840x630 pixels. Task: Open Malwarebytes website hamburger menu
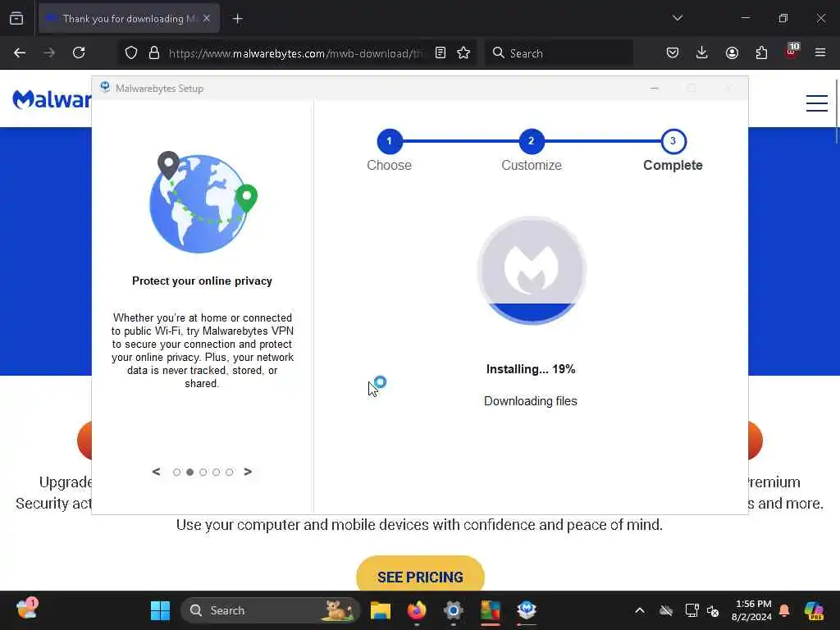pyautogui.click(x=817, y=103)
